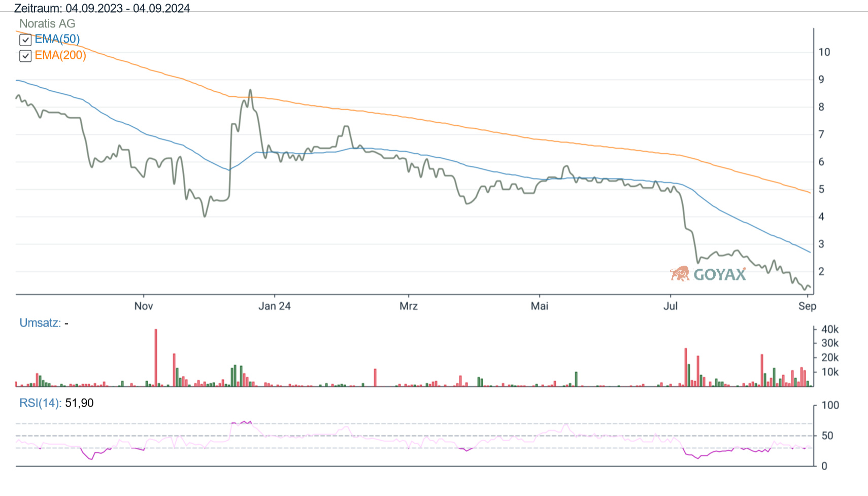Screen dimensions: 868x496
Task: Click the EMA(200) legend label
Action: (60, 55)
